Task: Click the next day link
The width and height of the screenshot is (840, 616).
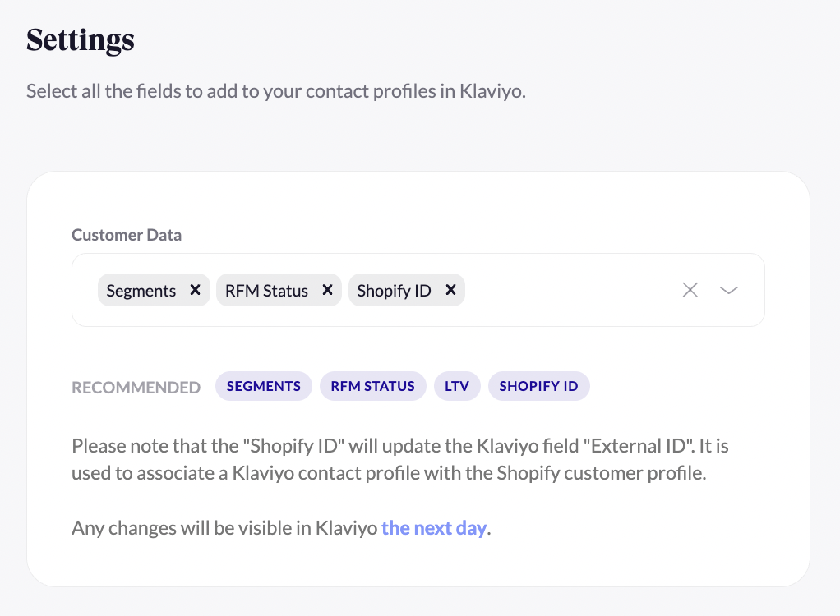Action: (434, 528)
